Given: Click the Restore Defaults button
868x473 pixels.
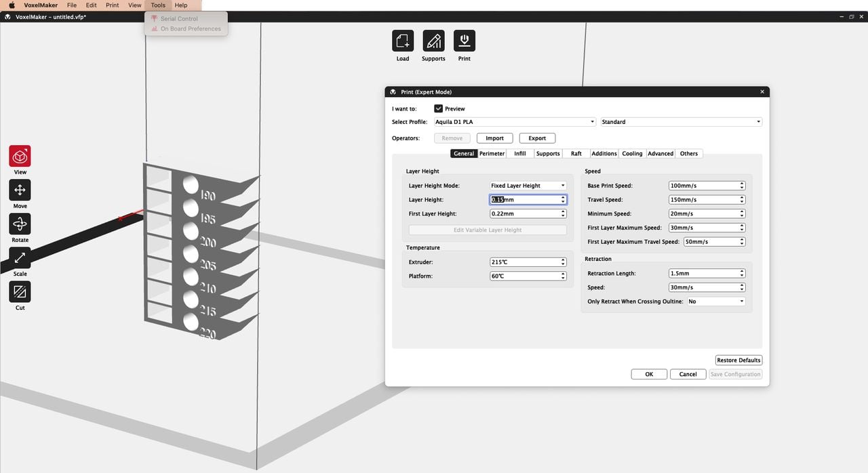Looking at the screenshot, I should [x=738, y=360].
